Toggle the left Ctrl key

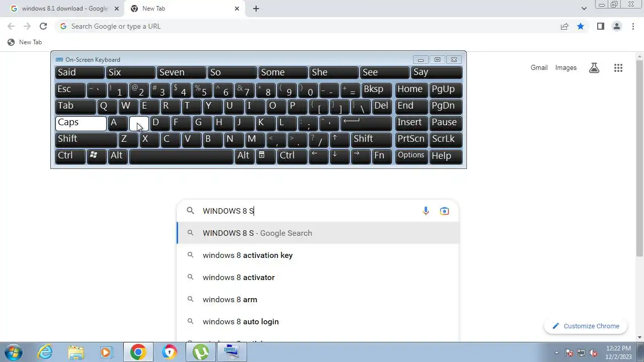point(70,156)
